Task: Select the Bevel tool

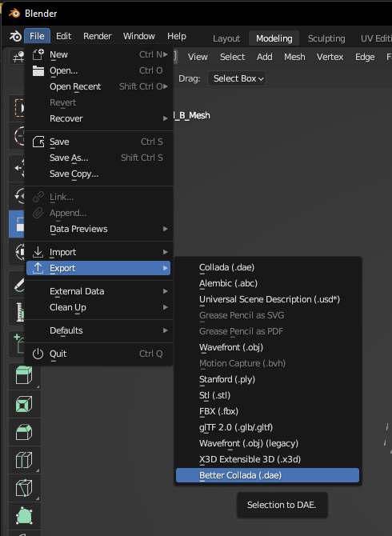Action: 24,432
